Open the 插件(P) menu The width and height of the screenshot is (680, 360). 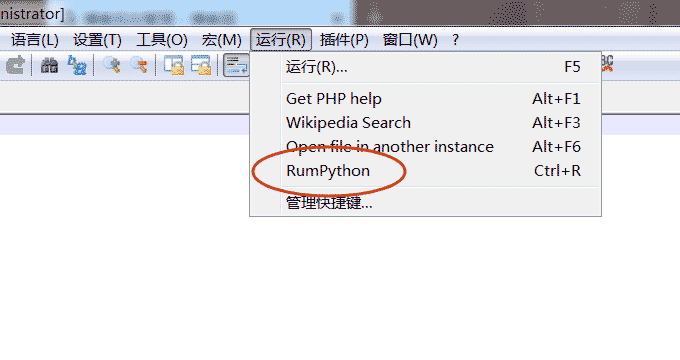pyautogui.click(x=344, y=40)
